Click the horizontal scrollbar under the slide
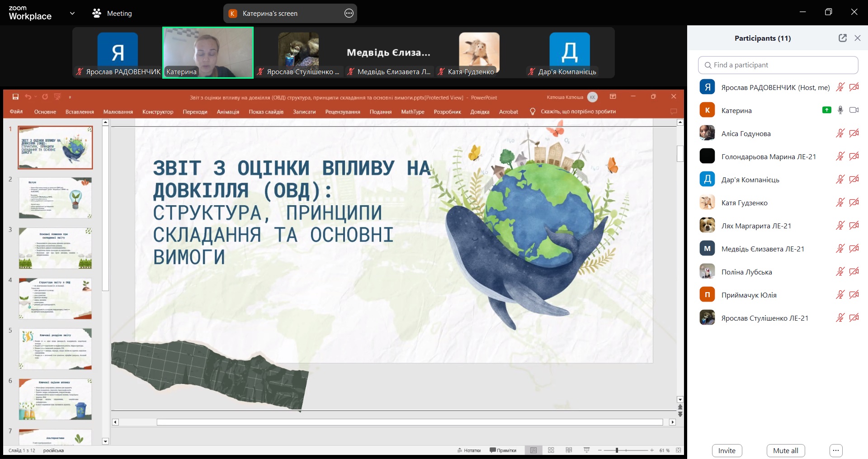Image resolution: width=868 pixels, height=459 pixels. [410, 422]
